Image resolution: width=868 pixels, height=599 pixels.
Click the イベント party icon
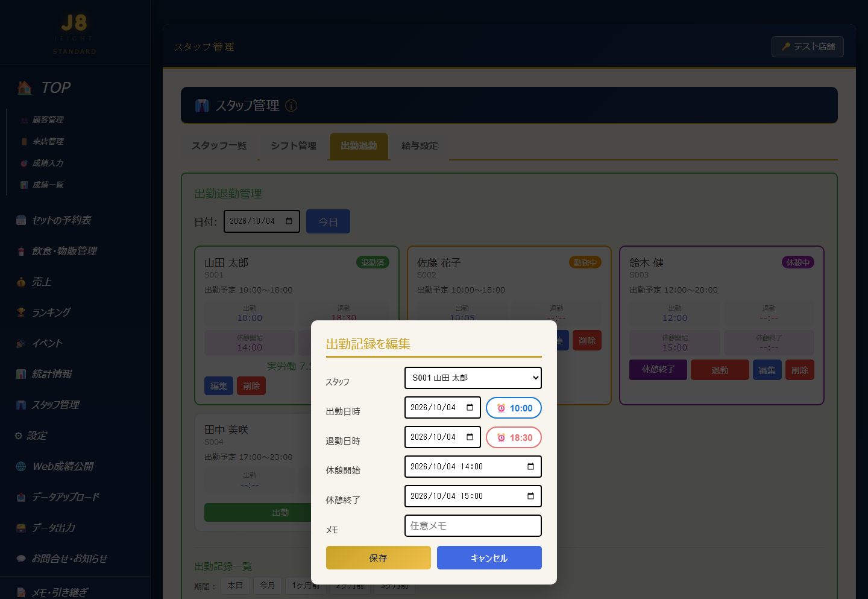(21, 343)
